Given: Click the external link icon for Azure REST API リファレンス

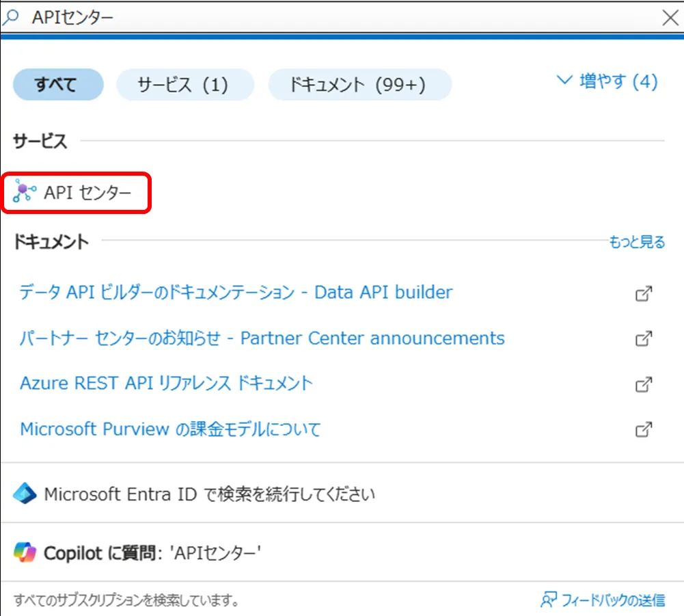Looking at the screenshot, I should (x=643, y=384).
